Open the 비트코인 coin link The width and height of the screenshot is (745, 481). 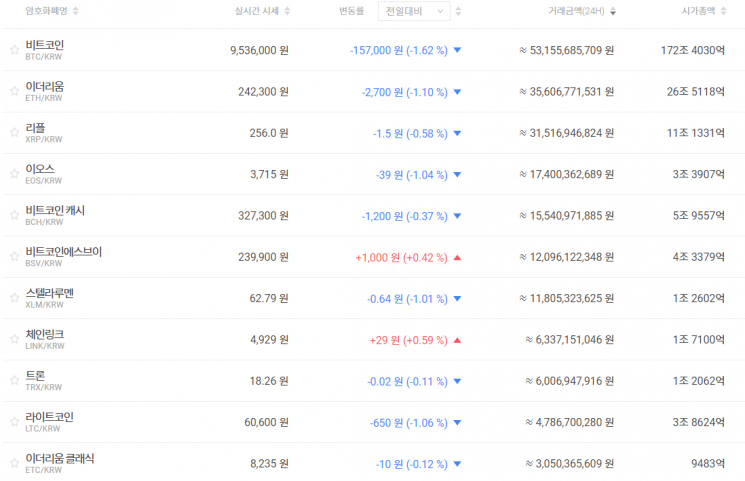point(45,45)
